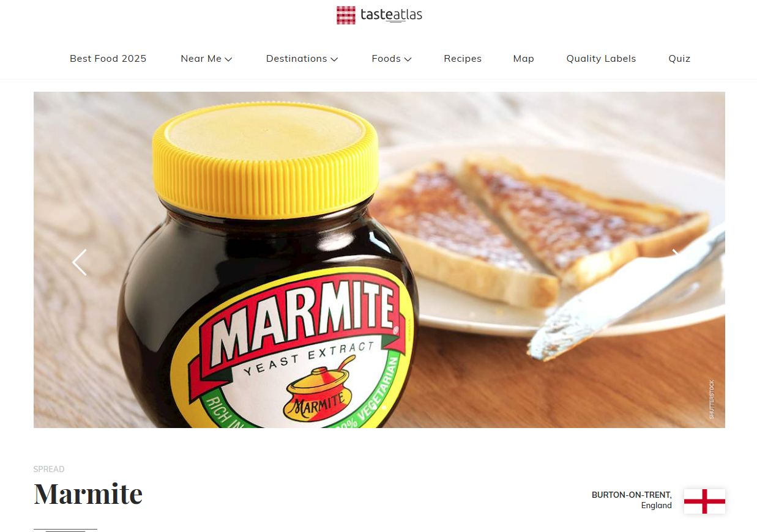Expand the Foods dropdown chevron
Image resolution: width=757 pixels, height=532 pixels.
[408, 59]
